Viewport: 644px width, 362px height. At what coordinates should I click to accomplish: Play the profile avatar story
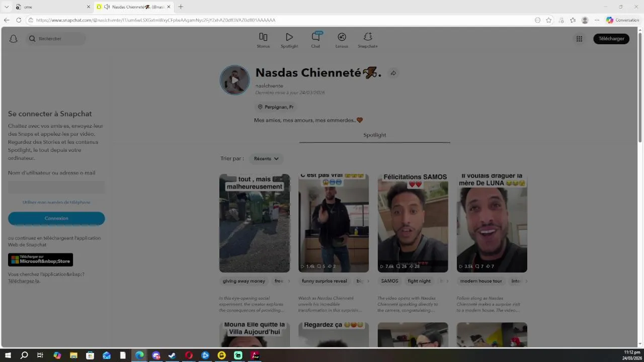tap(234, 80)
